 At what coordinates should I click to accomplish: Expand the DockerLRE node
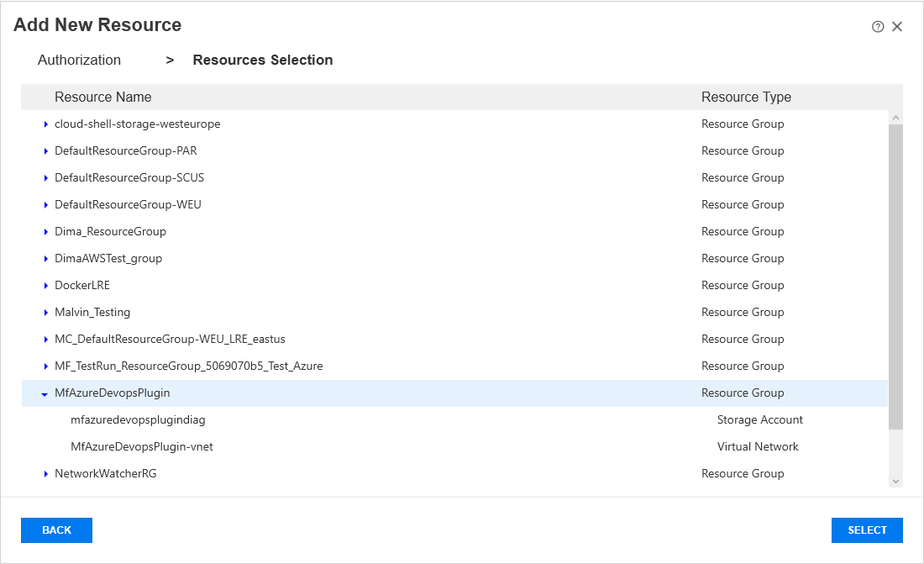45,285
